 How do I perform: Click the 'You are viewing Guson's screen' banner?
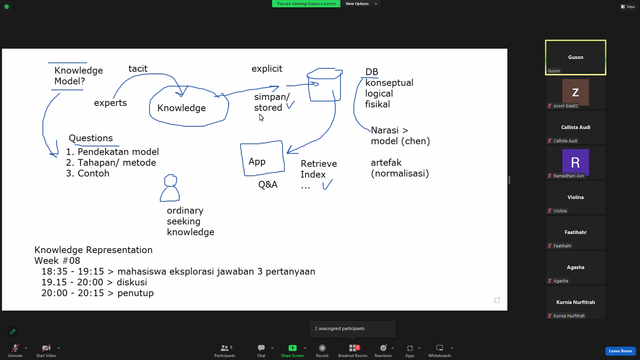click(306, 4)
